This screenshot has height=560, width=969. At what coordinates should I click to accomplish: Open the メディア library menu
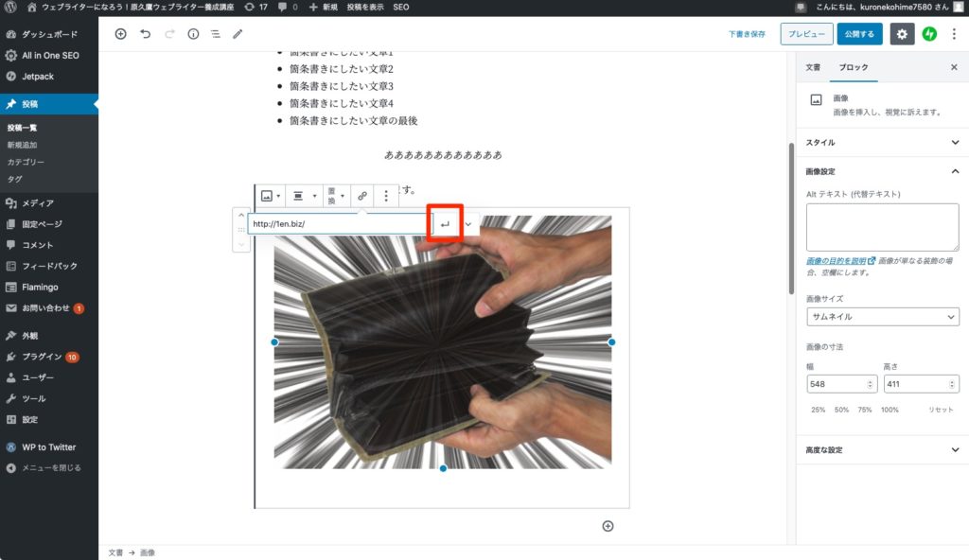[x=49, y=202]
